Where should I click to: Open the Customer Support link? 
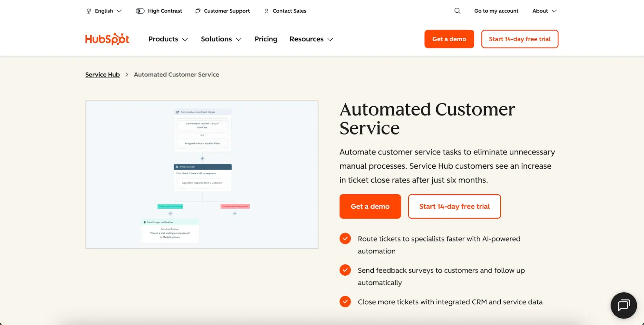point(227,11)
